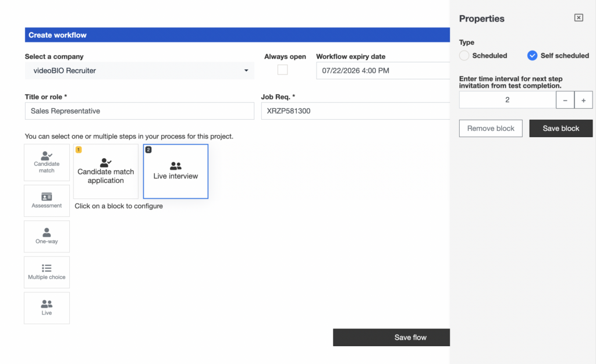Add the Multiple choice step block
Viewport: 596px width, 364px height.
(x=47, y=272)
